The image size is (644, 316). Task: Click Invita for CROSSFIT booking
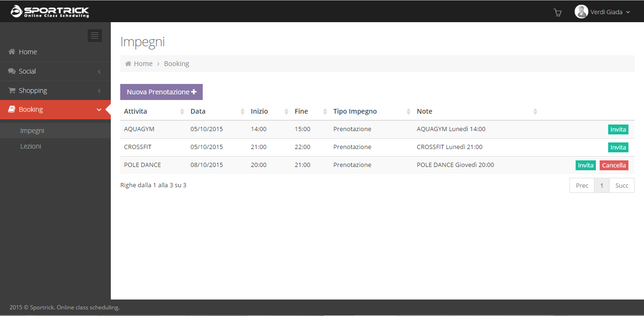(618, 147)
